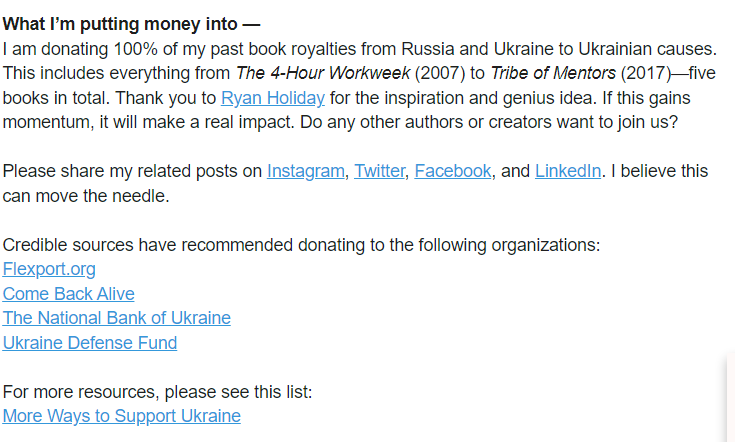Click the year "(2017)" in the paragraph

[646, 73]
